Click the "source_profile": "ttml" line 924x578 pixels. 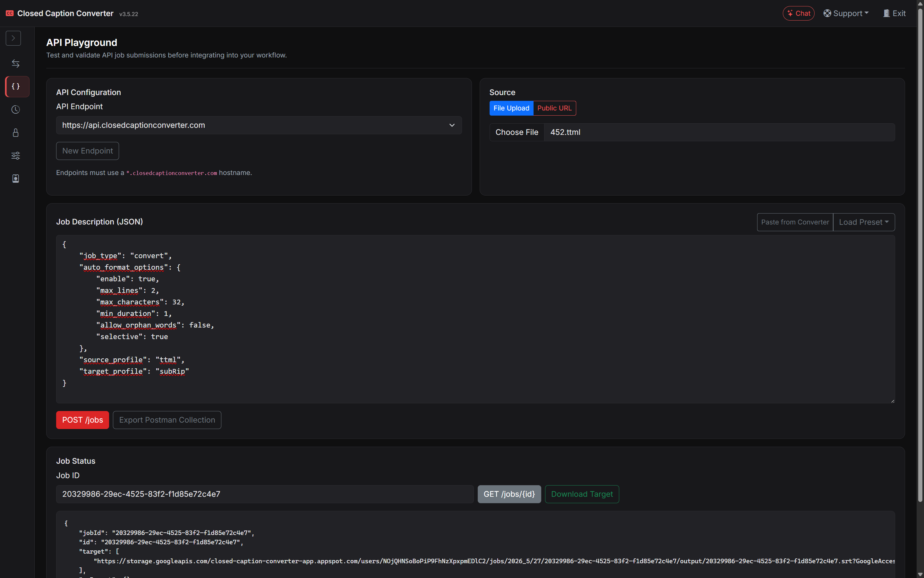(x=132, y=360)
